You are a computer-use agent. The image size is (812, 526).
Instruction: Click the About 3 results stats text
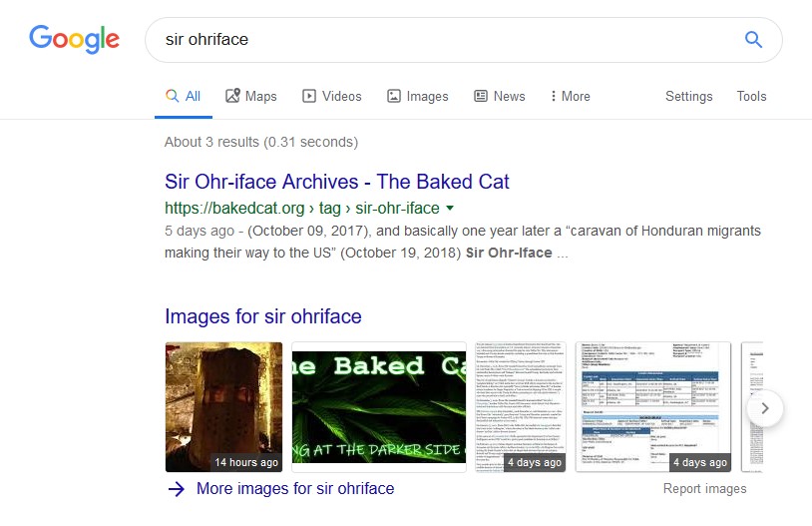tap(261, 142)
